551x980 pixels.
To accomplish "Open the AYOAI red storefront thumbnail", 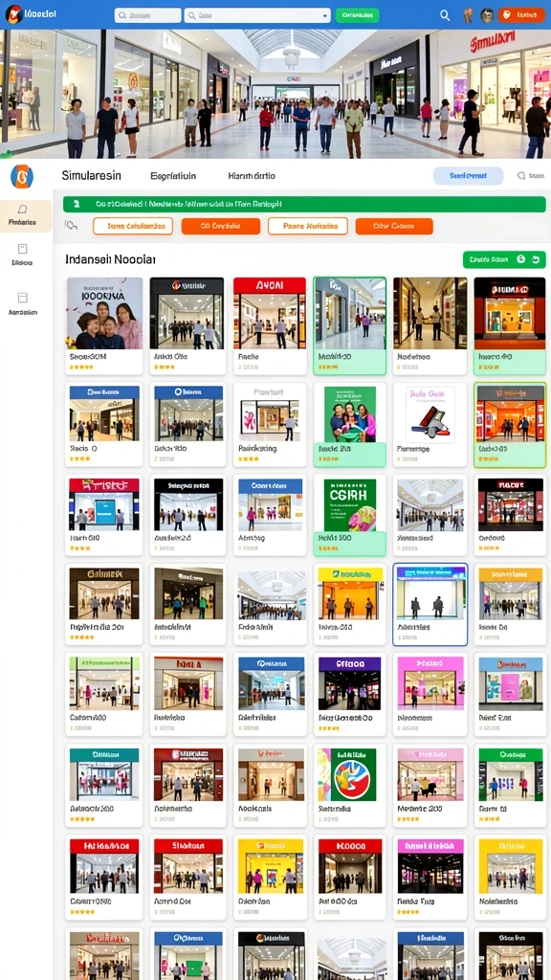I will pos(269,313).
